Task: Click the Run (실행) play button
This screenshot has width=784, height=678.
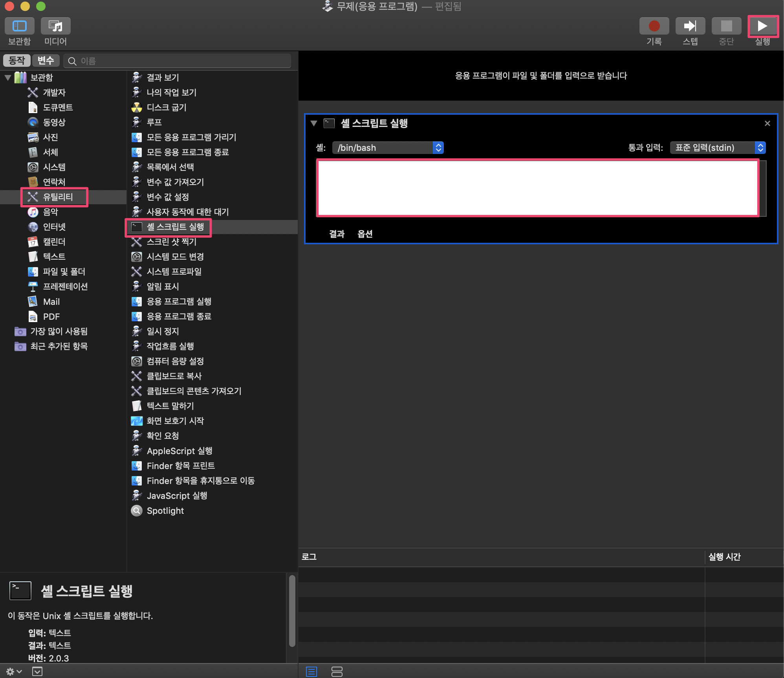Action: pos(762,26)
